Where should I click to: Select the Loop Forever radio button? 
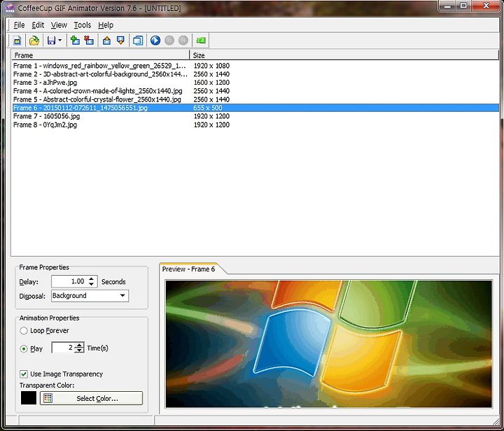24,330
